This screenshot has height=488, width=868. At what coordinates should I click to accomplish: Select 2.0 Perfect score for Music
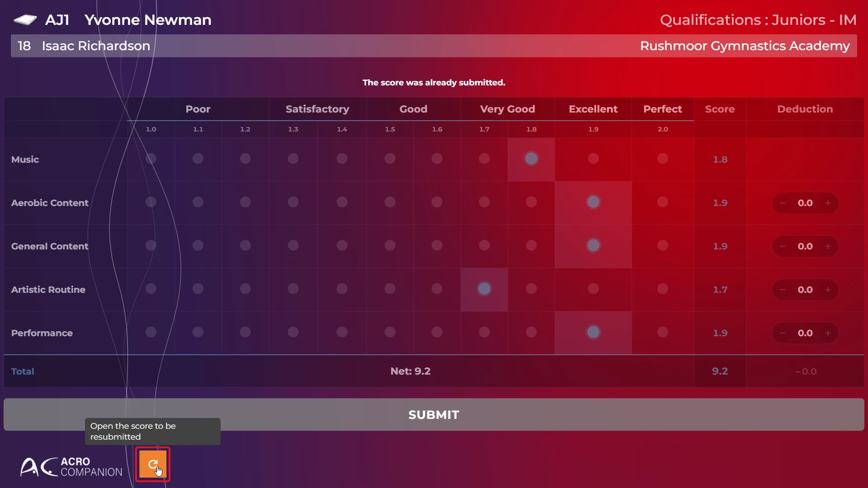tap(662, 159)
